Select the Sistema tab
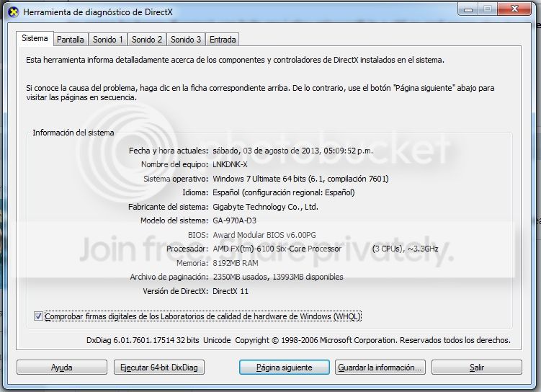541x392 pixels. pos(35,38)
